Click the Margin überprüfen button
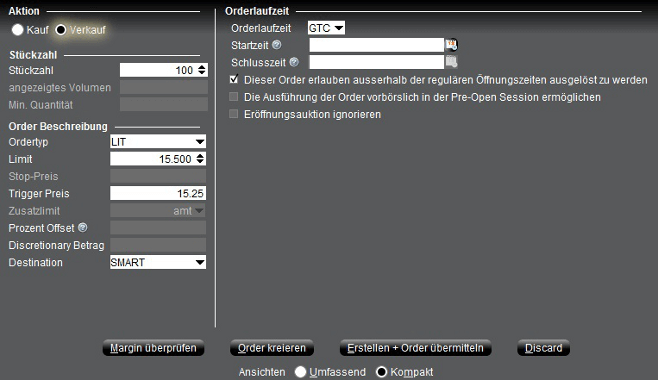The width and height of the screenshot is (658, 380). 153,348
